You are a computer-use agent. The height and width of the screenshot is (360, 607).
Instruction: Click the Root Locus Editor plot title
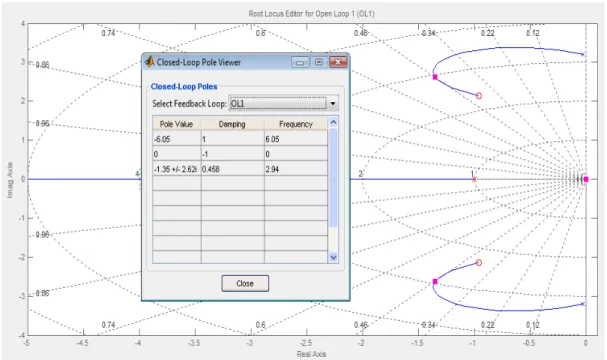pos(312,14)
